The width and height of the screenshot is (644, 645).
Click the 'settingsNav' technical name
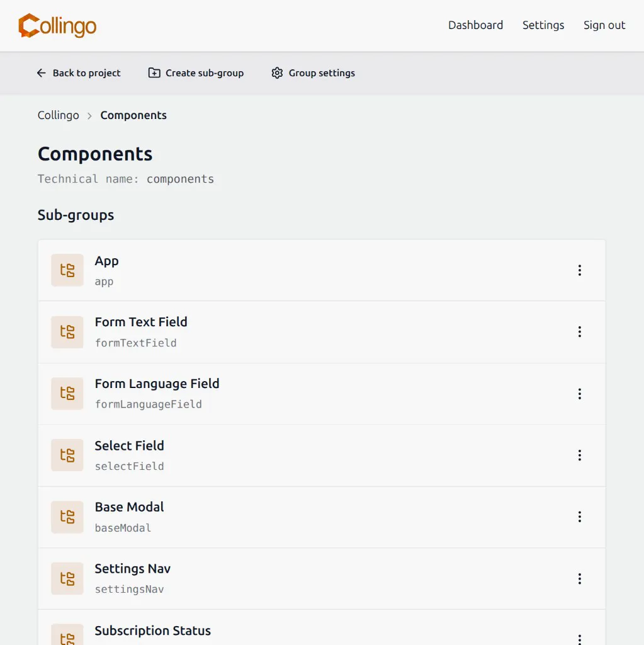pos(130,590)
